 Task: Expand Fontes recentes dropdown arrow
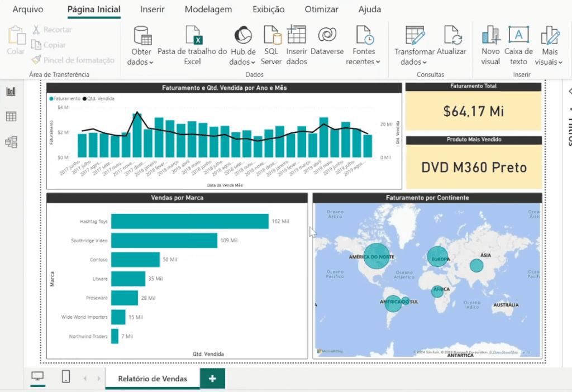[378, 61]
